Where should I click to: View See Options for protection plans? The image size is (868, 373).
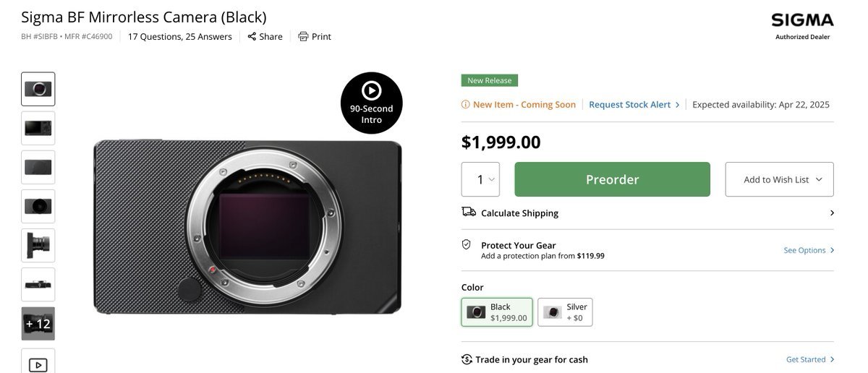pos(804,250)
